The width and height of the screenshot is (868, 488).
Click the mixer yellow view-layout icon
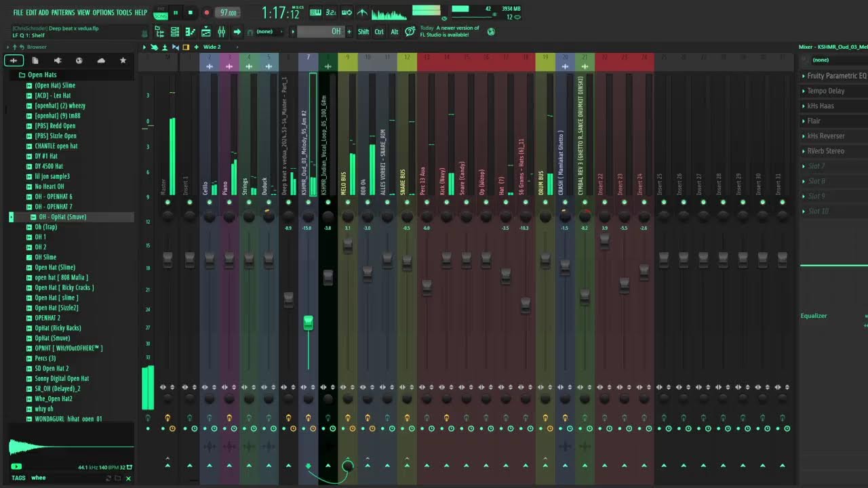[x=186, y=47]
